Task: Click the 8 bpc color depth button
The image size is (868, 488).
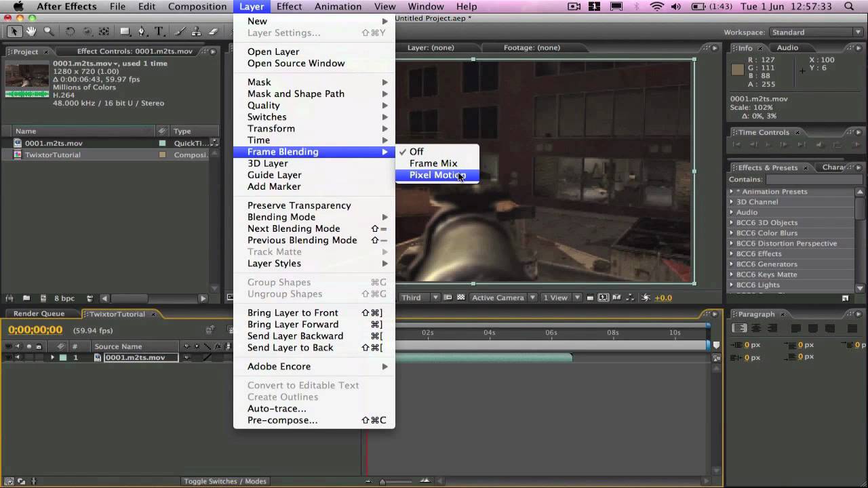Action: [64, 298]
